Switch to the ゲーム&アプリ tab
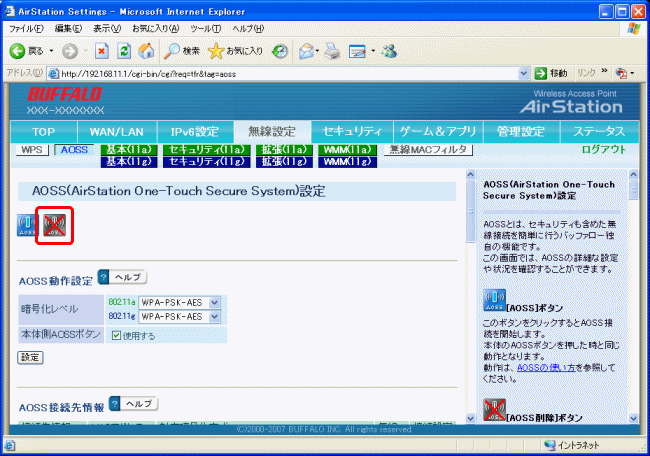The image size is (650, 456). pyautogui.click(x=438, y=132)
